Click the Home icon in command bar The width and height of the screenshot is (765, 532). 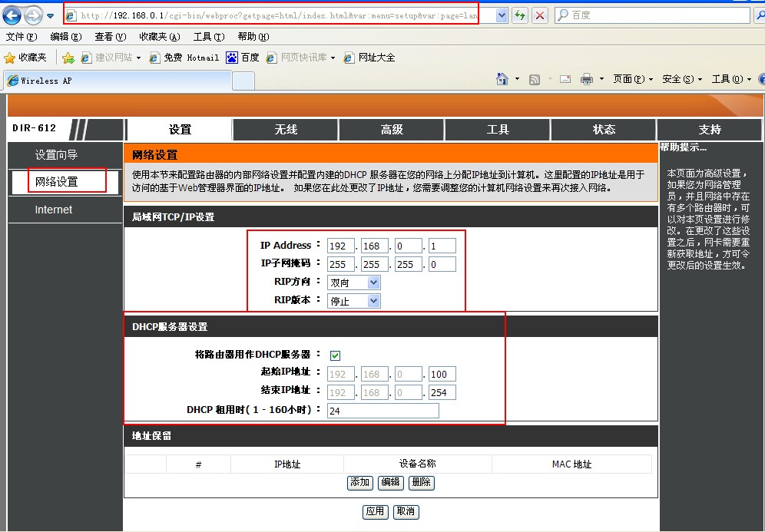pyautogui.click(x=502, y=79)
